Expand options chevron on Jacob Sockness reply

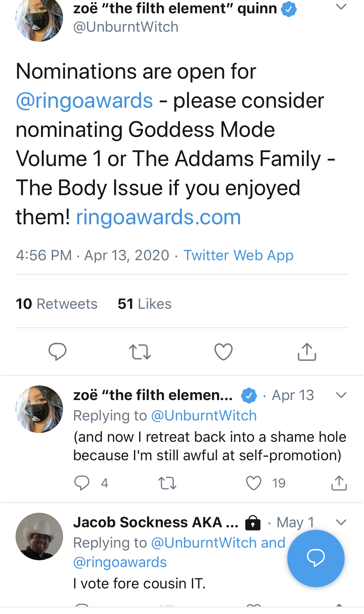point(341,522)
